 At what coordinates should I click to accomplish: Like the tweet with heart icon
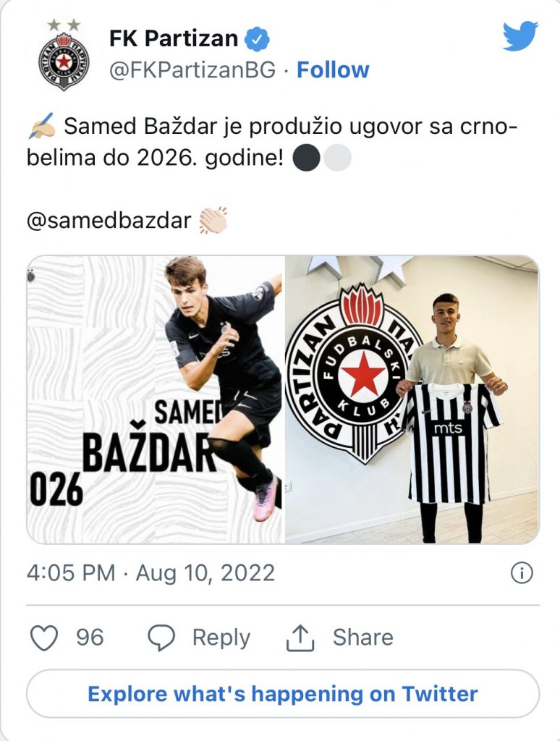(45, 638)
